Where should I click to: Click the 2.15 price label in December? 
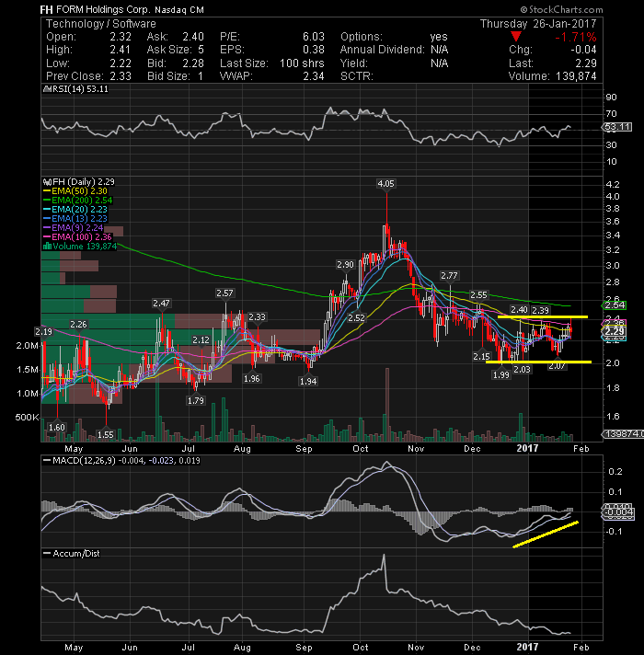[481, 357]
